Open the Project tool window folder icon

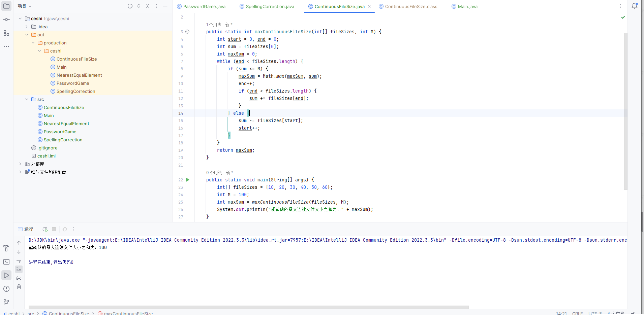pyautogui.click(x=6, y=6)
